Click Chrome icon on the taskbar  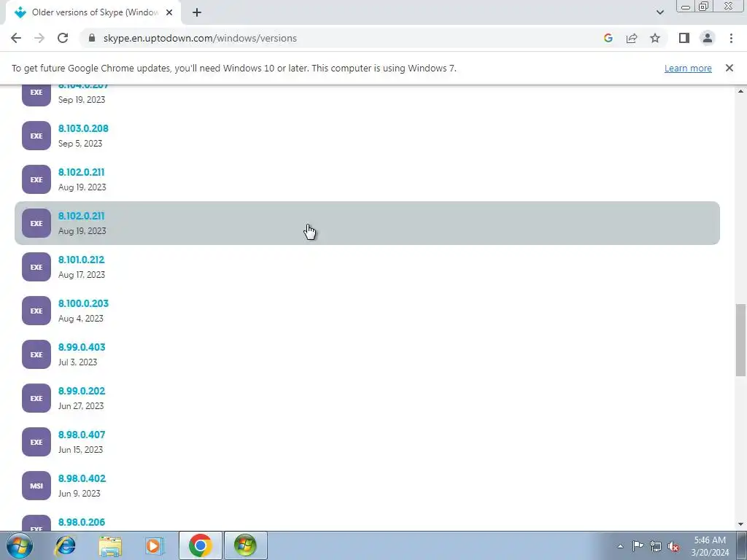(x=200, y=545)
